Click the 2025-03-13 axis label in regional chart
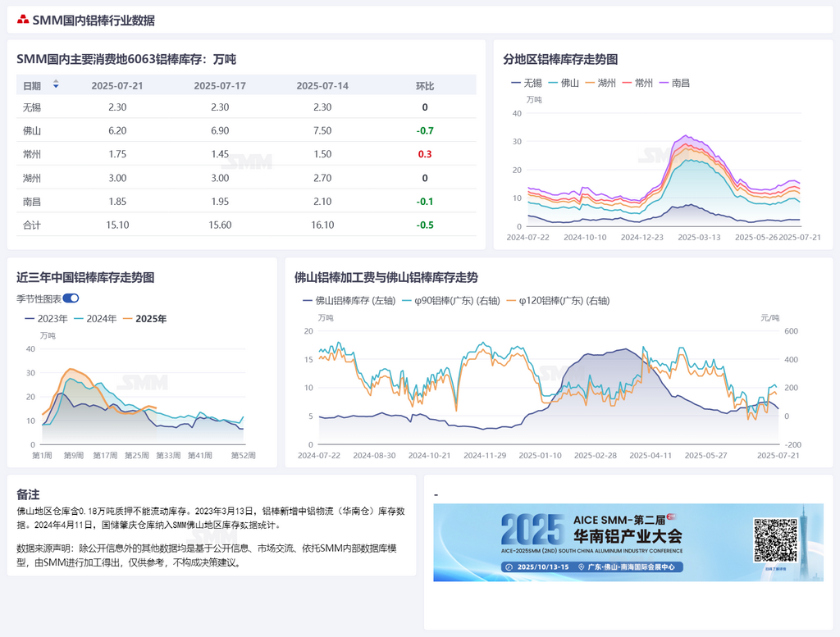Viewport: 840px width, 637px height. click(x=699, y=237)
